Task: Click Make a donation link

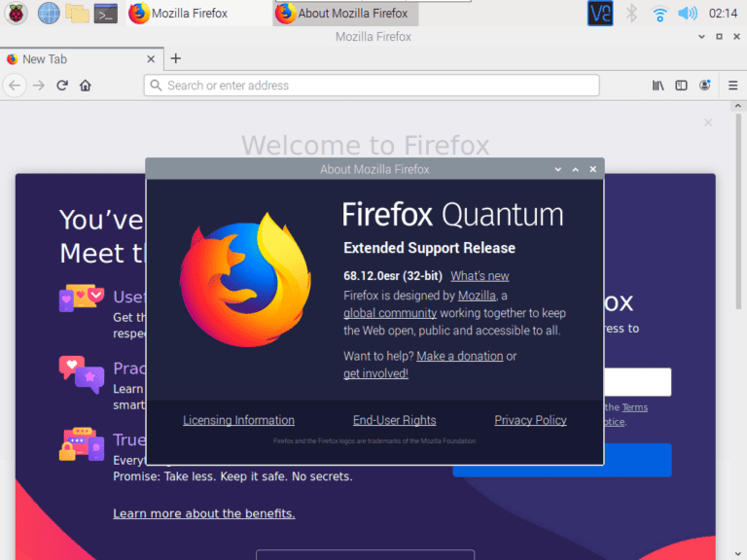Action: tap(460, 356)
